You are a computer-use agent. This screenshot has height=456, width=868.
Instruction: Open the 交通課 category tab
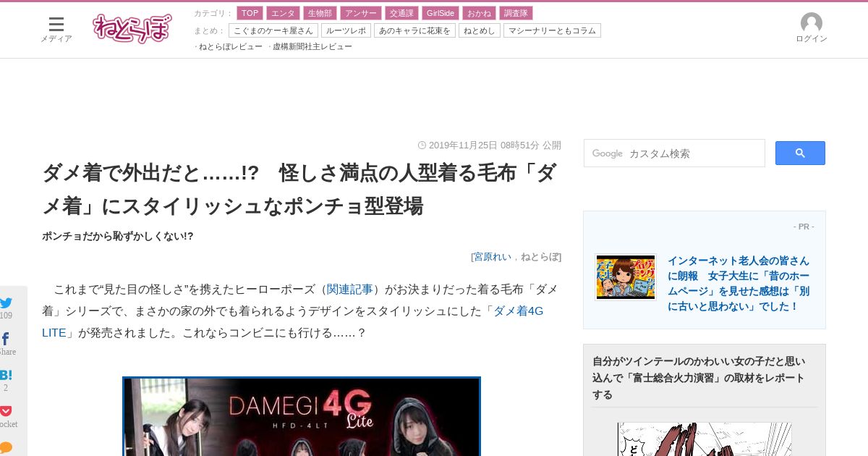[401, 13]
